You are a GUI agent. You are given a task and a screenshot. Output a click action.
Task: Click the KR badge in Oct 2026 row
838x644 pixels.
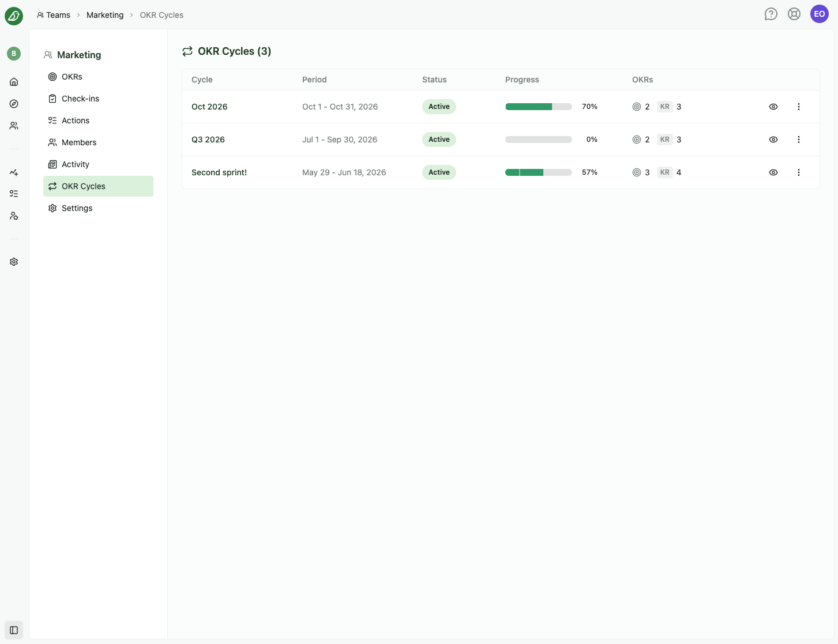(x=665, y=107)
